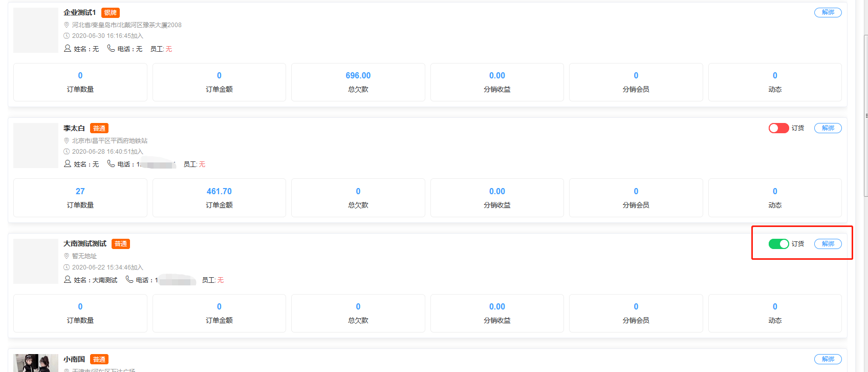
Task: Open 订单金额 box for 企业测试1
Action: point(219,82)
